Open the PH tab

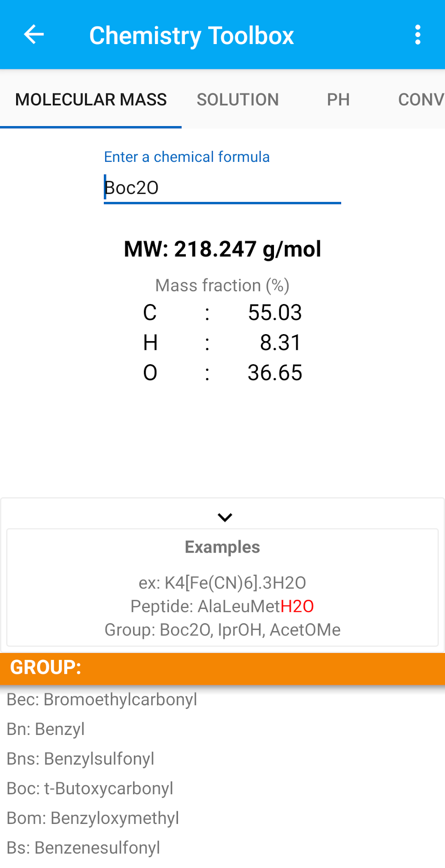338,99
